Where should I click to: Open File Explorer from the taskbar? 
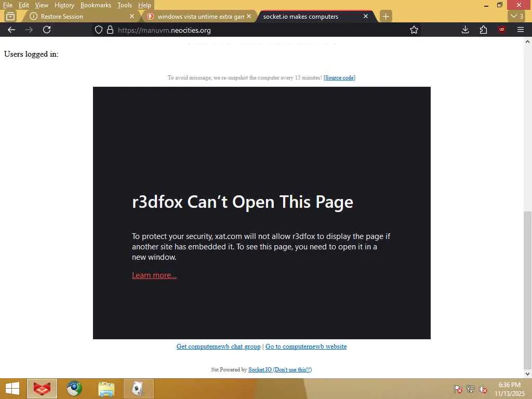(106, 389)
